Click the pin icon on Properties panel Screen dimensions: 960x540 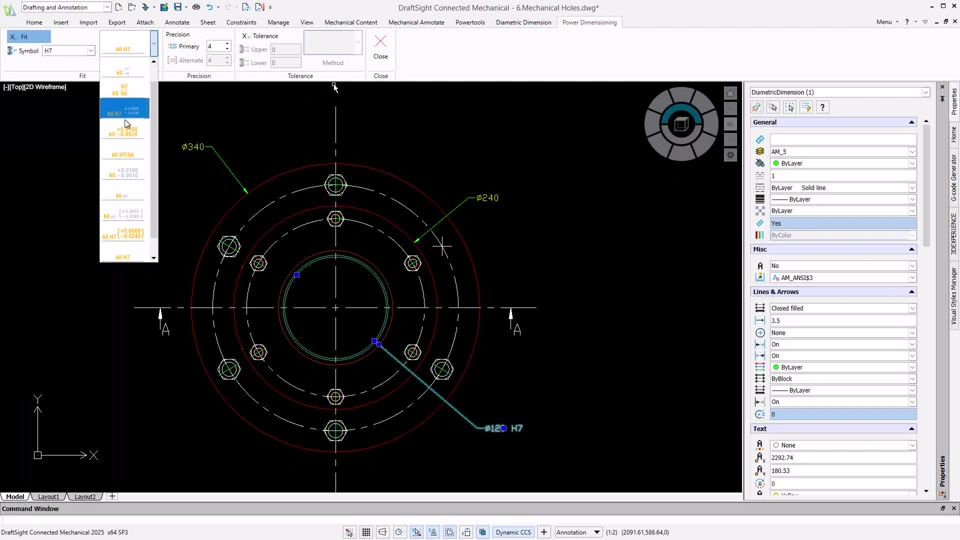click(943, 98)
